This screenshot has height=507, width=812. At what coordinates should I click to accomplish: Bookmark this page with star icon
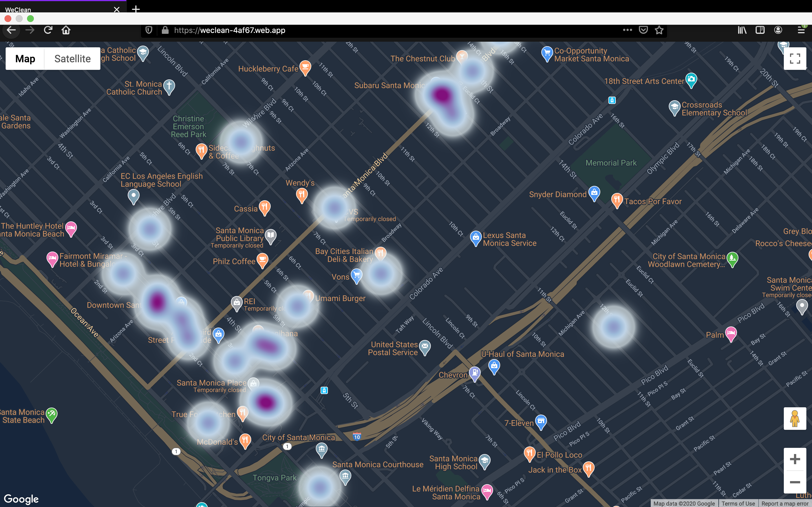coord(659,30)
